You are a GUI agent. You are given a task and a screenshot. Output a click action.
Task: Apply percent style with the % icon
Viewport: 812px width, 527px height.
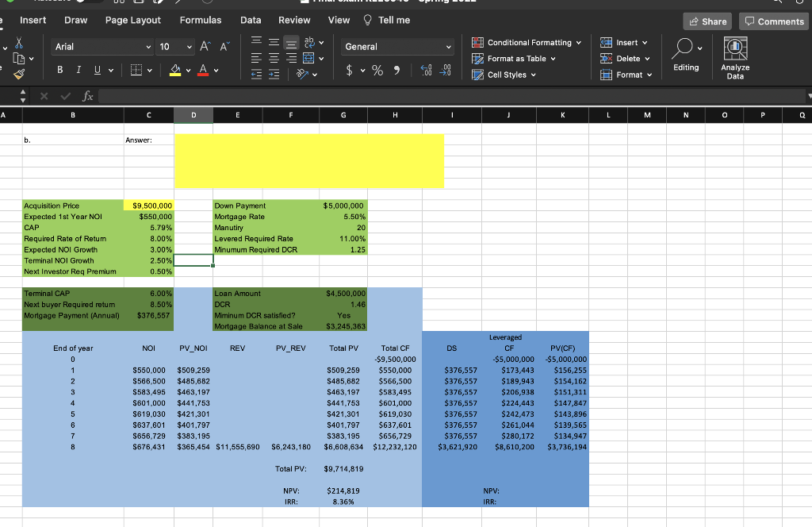coord(377,70)
